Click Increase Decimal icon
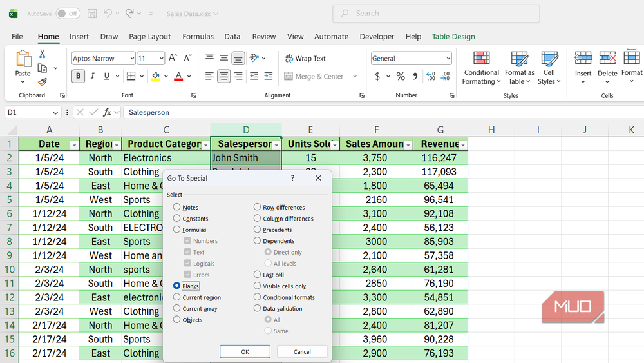644x363 pixels. click(430, 76)
